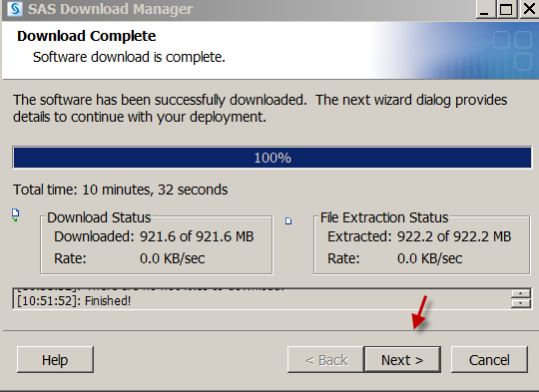Minimize the SAS Download Manager window

[x=484, y=9]
